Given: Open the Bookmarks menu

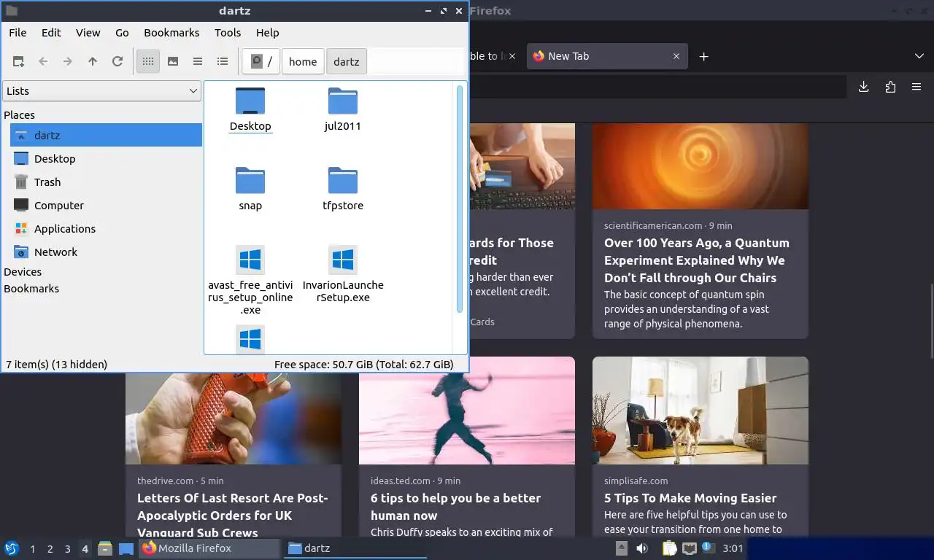Looking at the screenshot, I should click(171, 33).
